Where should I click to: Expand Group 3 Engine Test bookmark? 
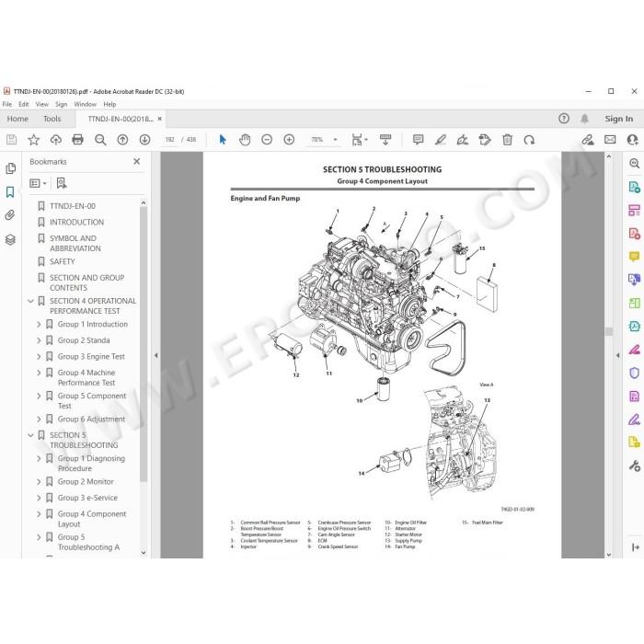tap(39, 357)
